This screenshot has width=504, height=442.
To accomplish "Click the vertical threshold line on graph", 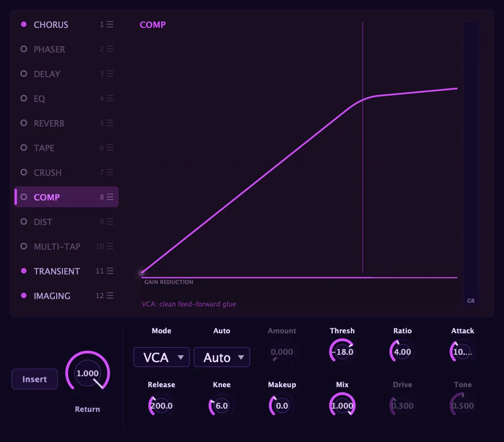I will 362,147.
